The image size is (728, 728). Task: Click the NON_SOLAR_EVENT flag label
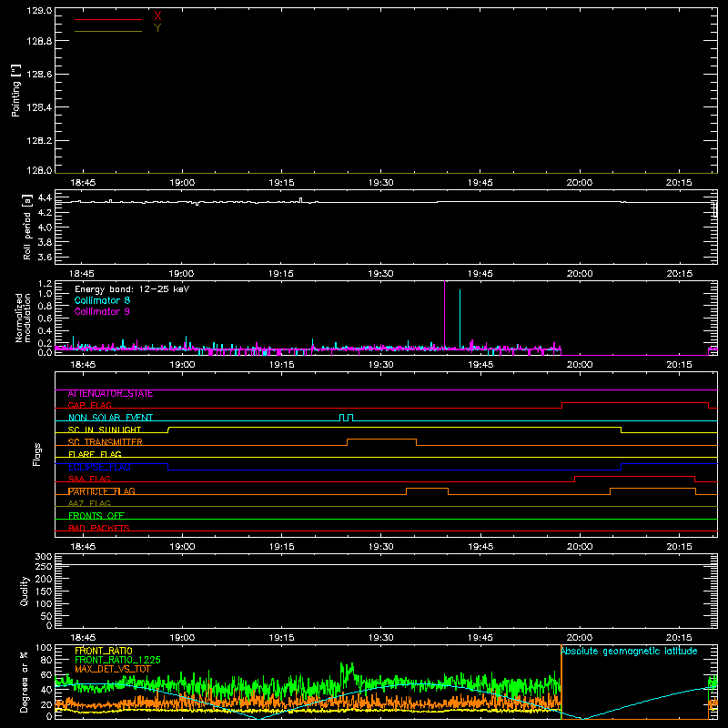(110, 418)
